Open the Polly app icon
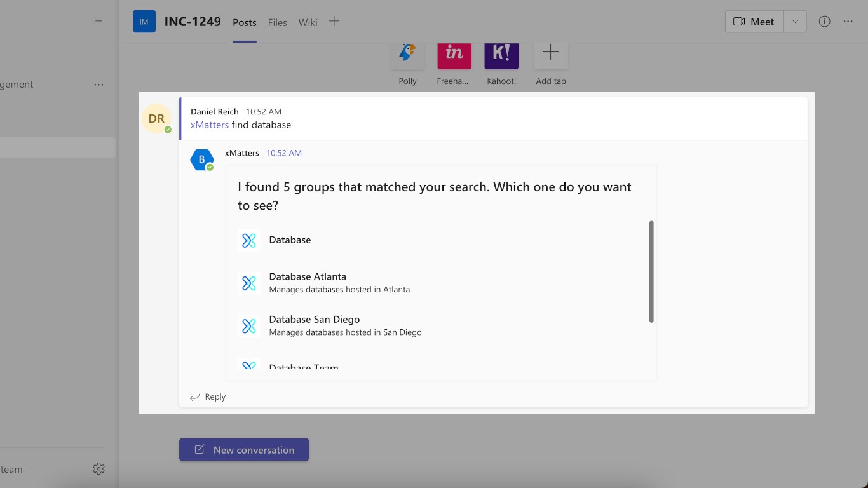Image resolution: width=868 pixels, height=488 pixels. [407, 54]
